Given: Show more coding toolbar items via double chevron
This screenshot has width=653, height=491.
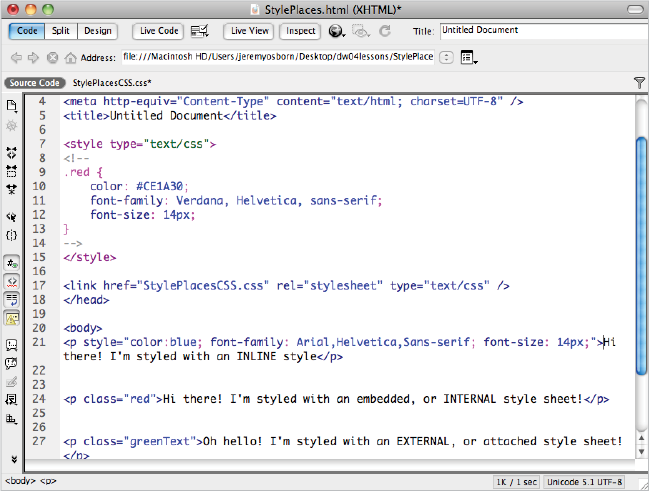Looking at the screenshot, I should coord(14,459).
